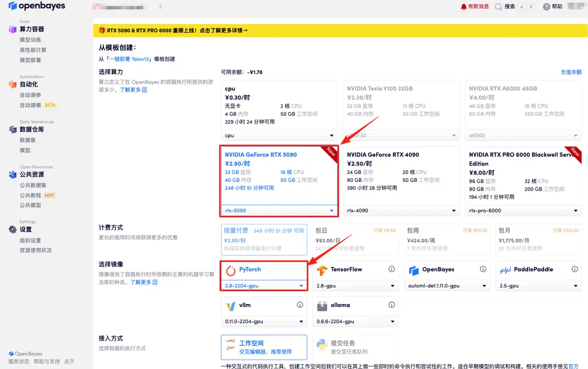Viewport: 588px width, 369px height.
Task: Open PyTorch version 2.8-2204-gpu dropdown
Action: click(x=264, y=286)
